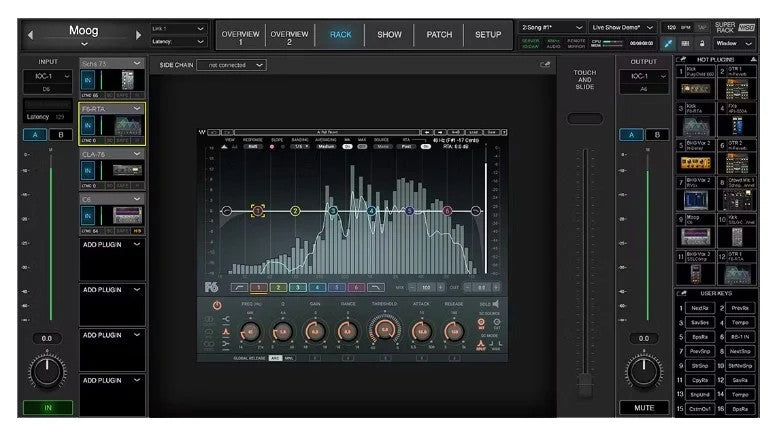Click the keyboard grid icon beside the lock
Viewport: 780px width, 433px height.
point(685,43)
